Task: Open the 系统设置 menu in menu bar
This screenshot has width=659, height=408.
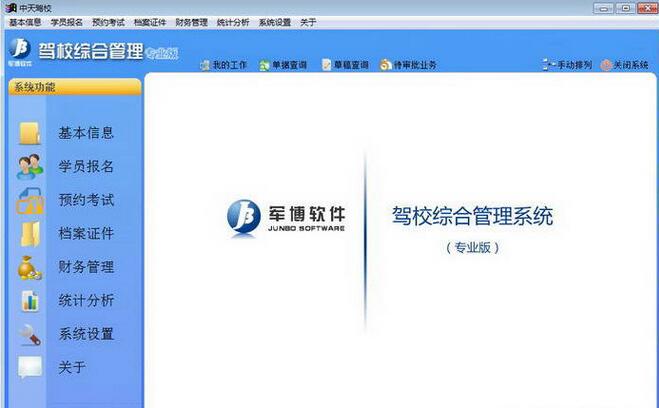Action: coord(274,23)
